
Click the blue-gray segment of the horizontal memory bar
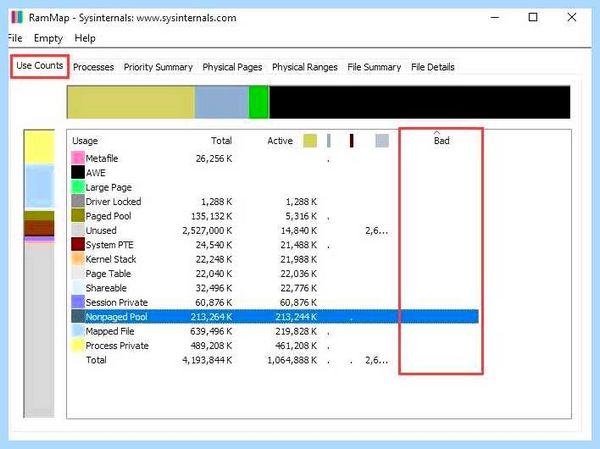(222, 102)
